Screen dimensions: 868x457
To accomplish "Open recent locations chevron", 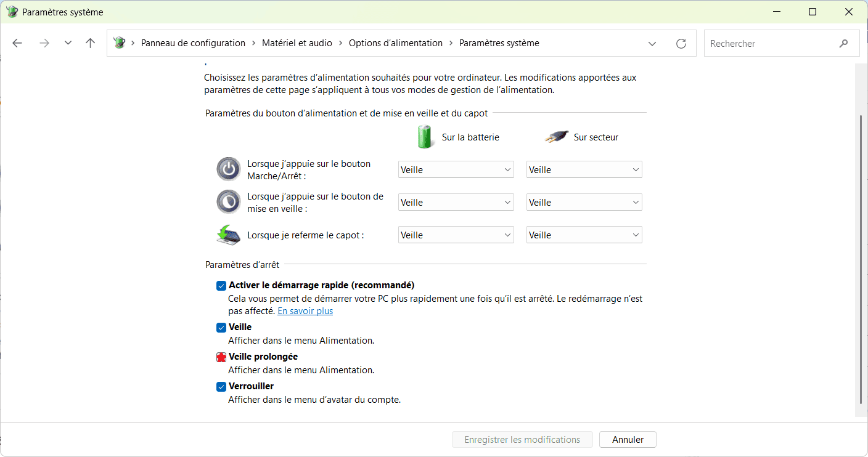I will point(68,43).
